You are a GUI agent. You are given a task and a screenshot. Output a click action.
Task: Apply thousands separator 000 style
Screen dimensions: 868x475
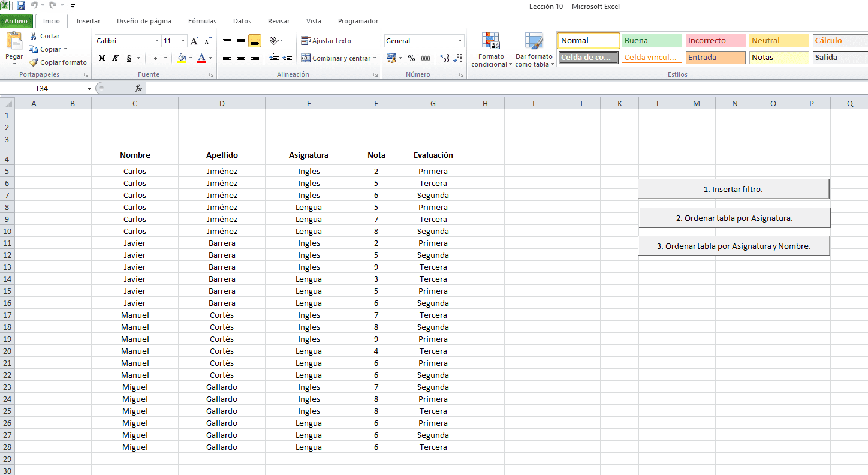(x=426, y=58)
